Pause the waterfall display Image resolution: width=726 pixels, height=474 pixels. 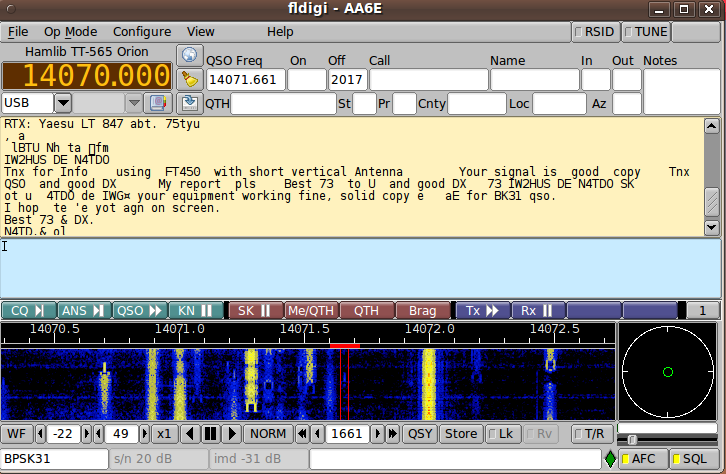pyautogui.click(x=210, y=434)
